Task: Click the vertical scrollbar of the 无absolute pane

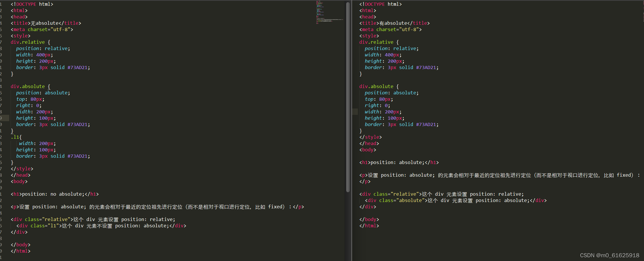Action: coord(348,97)
